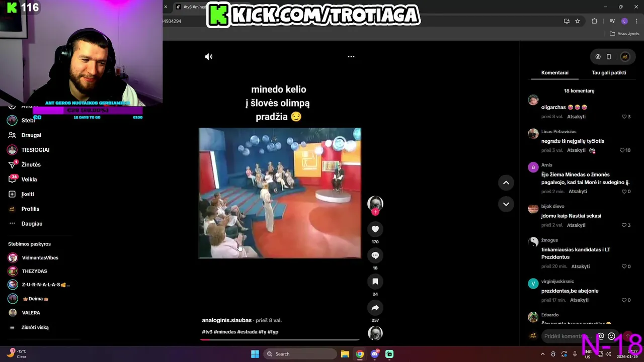Bookmark the video to favorites
Viewport: 644px width, 362px height.
375,282
